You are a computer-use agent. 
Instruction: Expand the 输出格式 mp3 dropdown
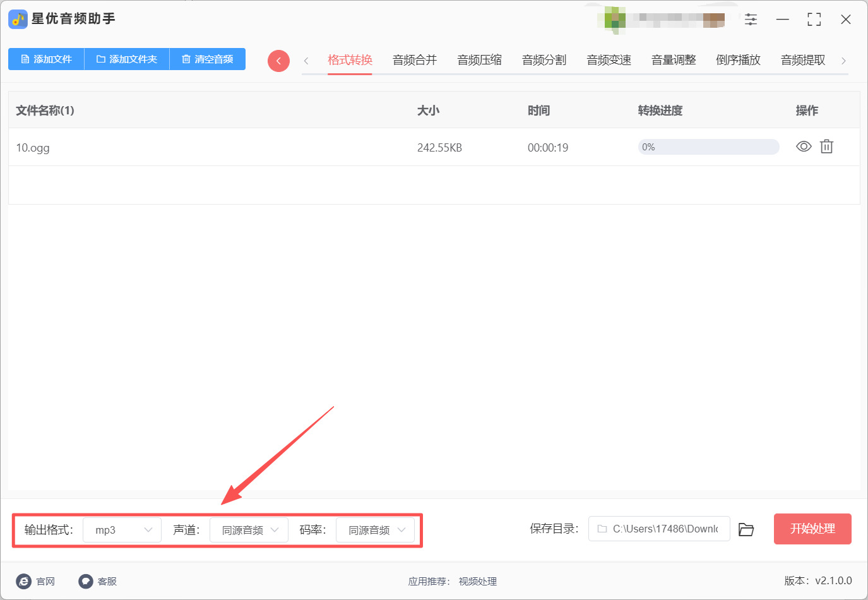click(x=122, y=530)
